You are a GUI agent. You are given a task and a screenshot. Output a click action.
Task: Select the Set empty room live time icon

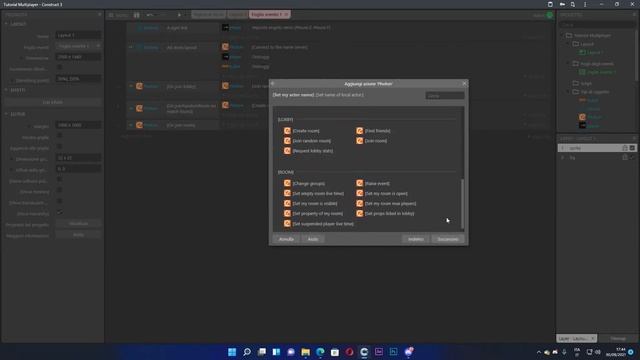[287, 193]
